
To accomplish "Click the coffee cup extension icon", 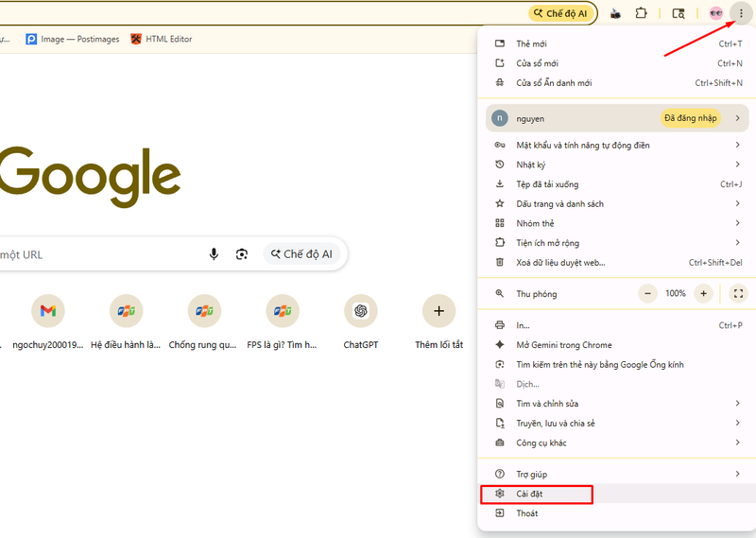I will coord(615,13).
